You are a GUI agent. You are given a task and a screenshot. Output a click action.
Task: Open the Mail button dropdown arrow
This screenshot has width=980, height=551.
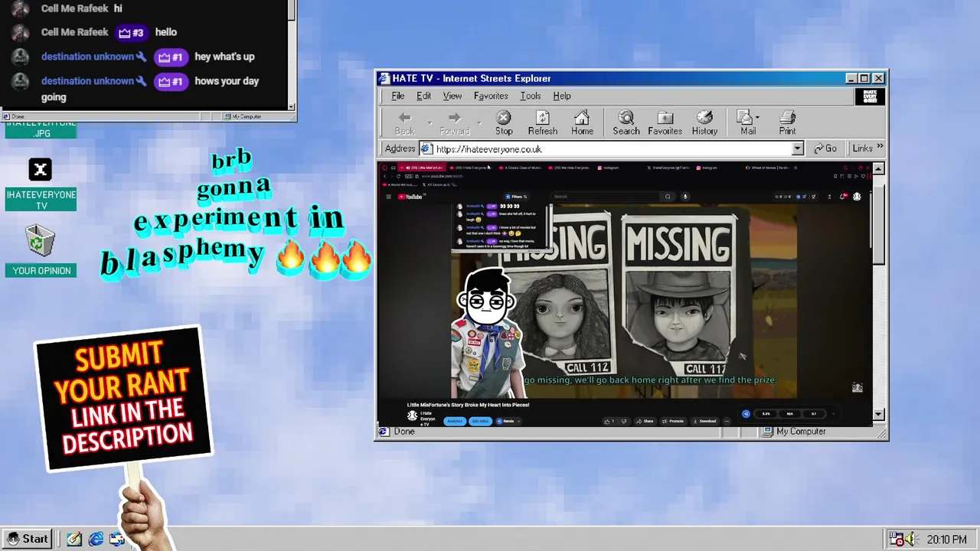coord(757,118)
